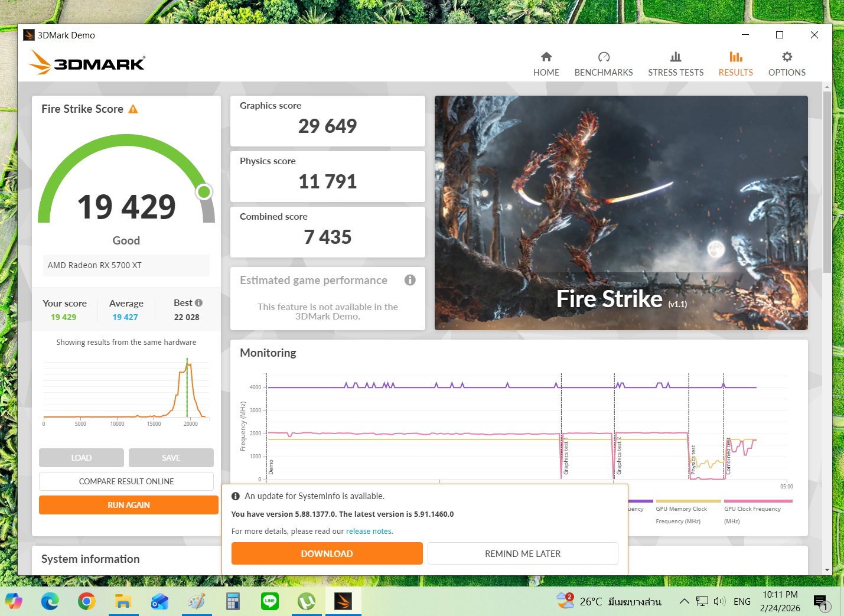
Task: Click Compare Result Online
Action: click(126, 481)
